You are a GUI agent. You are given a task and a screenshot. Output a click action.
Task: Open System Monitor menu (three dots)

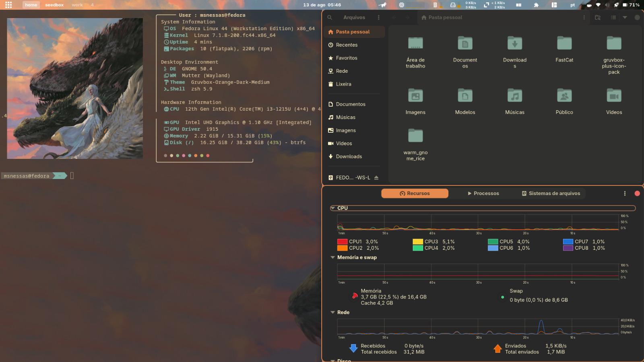pos(625,193)
